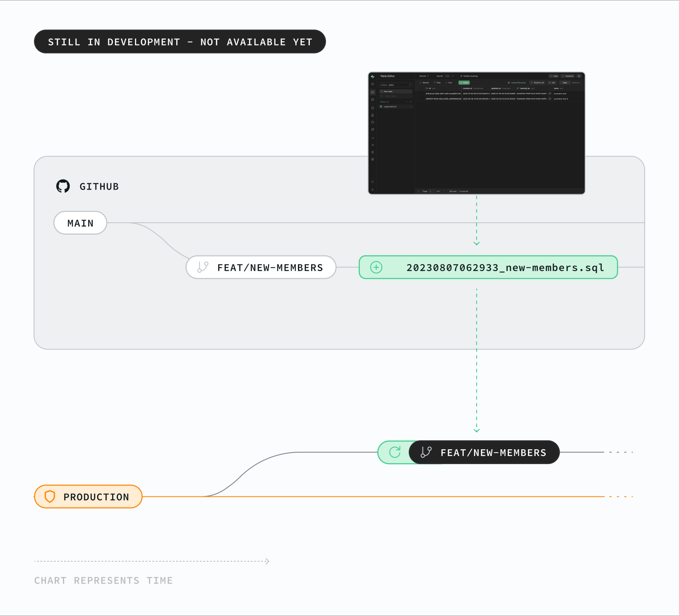Open the schema public dropdown

tap(396, 85)
